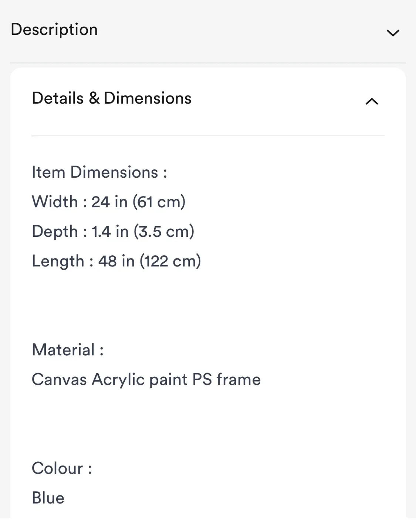Select the Description heading text
416x532 pixels.
54,29
